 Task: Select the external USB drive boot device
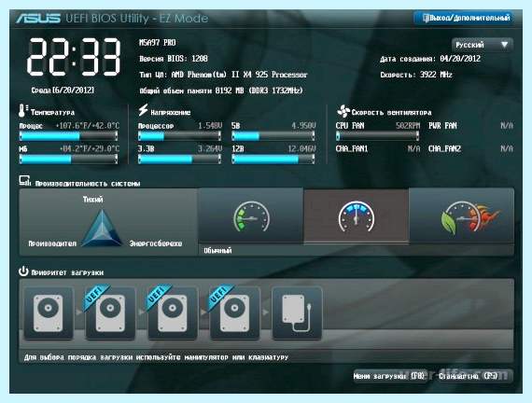pyautogui.click(x=297, y=313)
